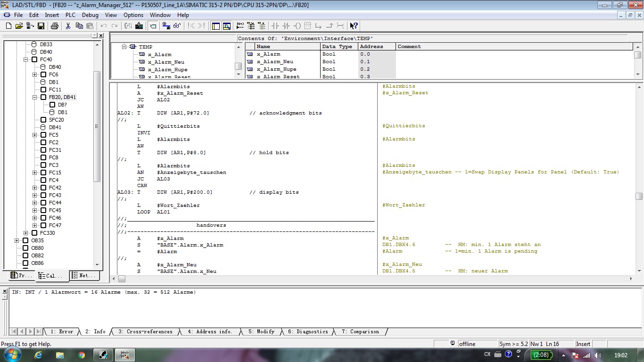The image size is (644, 362).
Task: Click the Data Type column header
Action: click(x=339, y=47)
